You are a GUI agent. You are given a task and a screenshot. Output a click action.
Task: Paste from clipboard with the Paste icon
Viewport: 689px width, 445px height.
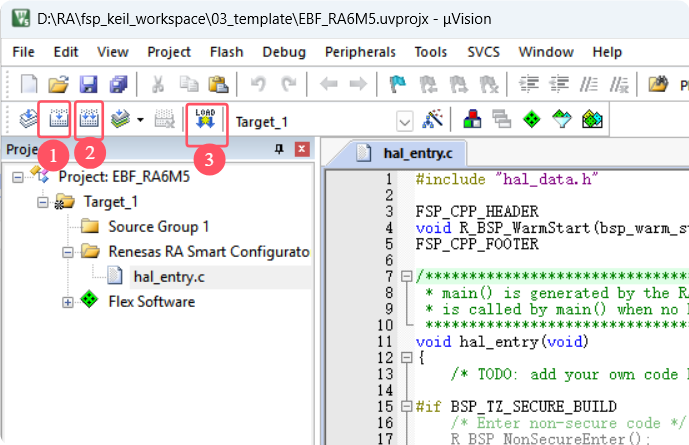218,83
